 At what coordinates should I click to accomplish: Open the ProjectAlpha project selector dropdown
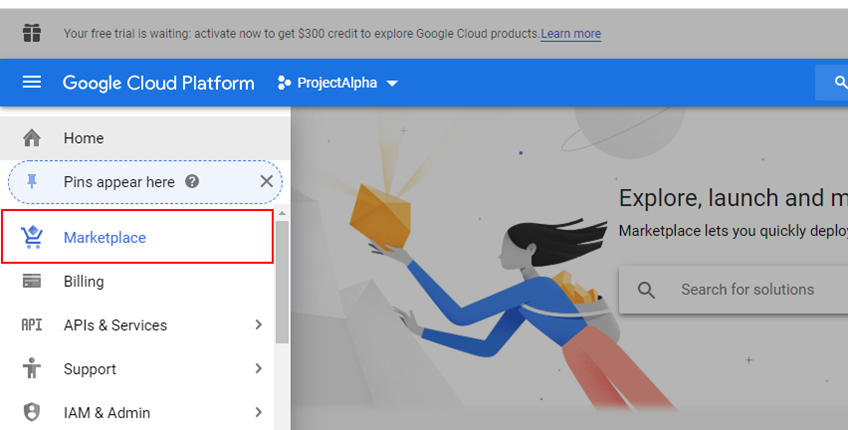(338, 83)
